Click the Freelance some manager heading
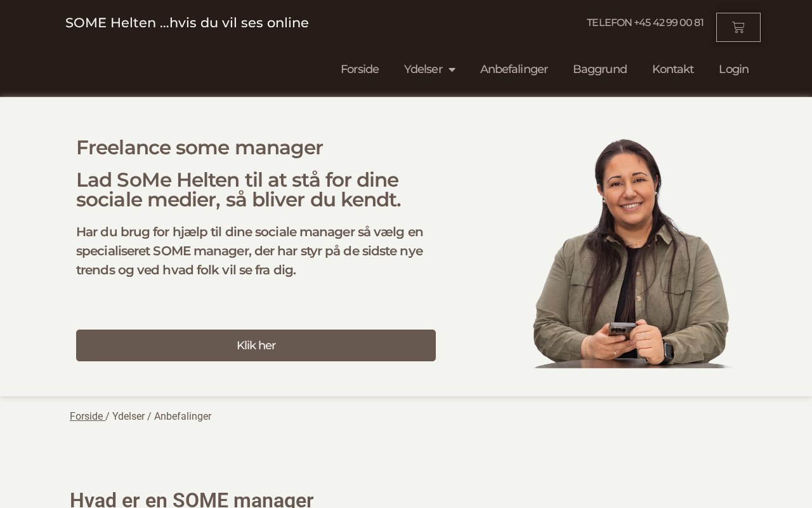 (x=199, y=147)
